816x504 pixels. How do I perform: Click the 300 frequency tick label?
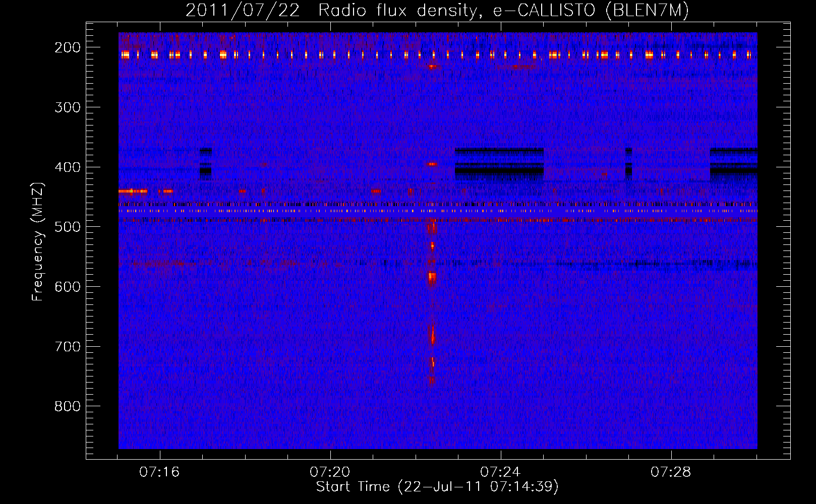tap(68, 107)
